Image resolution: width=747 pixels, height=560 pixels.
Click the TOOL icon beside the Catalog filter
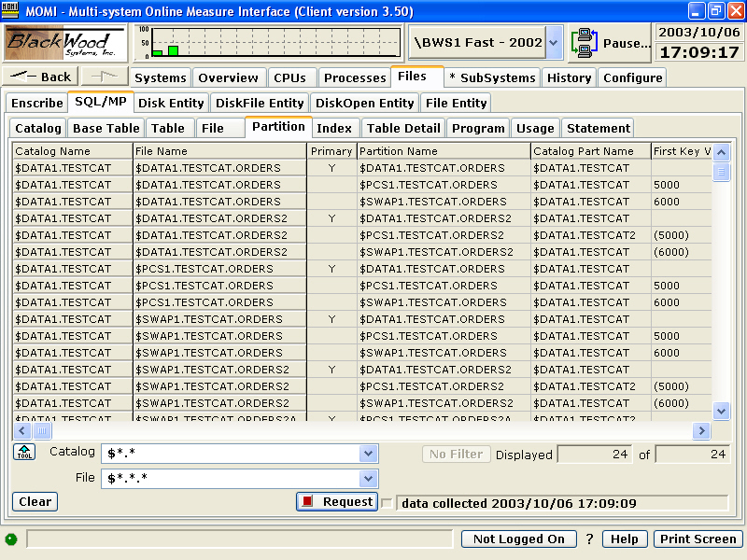pyautogui.click(x=23, y=452)
